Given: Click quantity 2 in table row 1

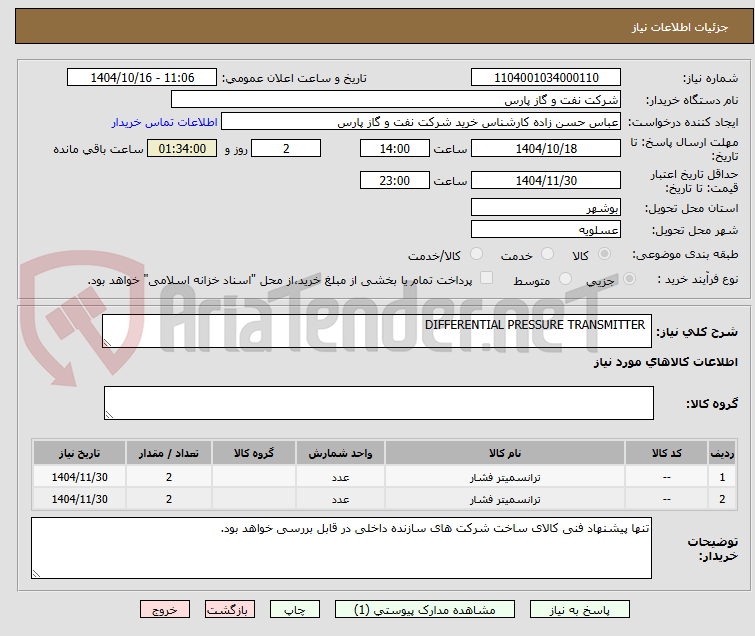Looking at the screenshot, I should coord(169,477).
